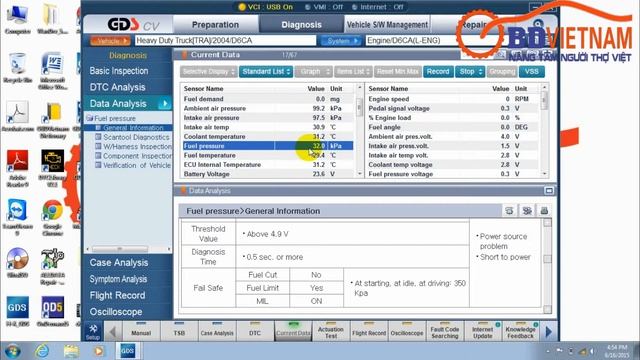Open Fault Code Searching
640x360 pixels.
pos(445,331)
